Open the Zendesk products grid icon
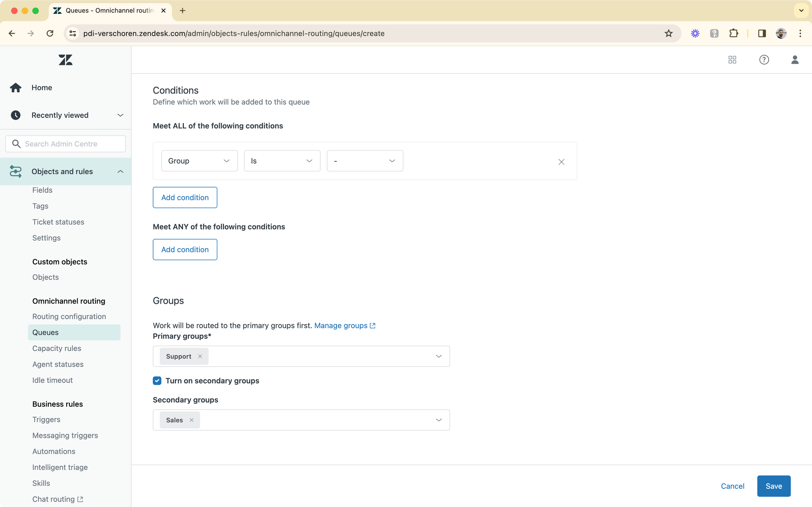Image resolution: width=812 pixels, height=507 pixels. [x=732, y=60]
